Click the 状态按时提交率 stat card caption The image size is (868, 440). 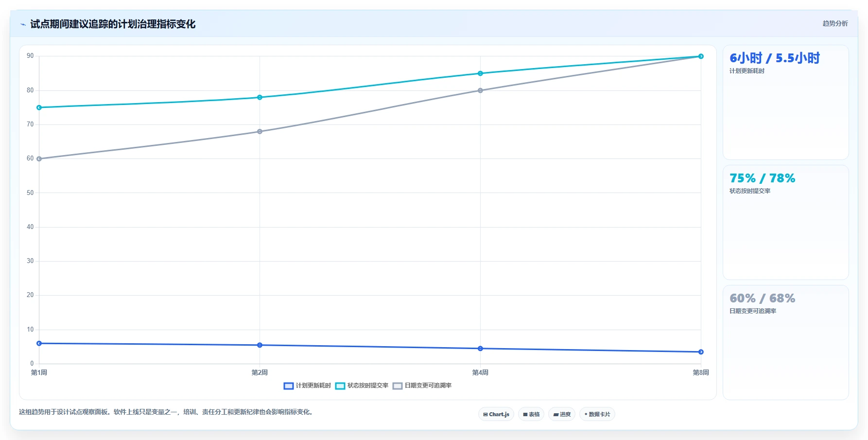[750, 191]
